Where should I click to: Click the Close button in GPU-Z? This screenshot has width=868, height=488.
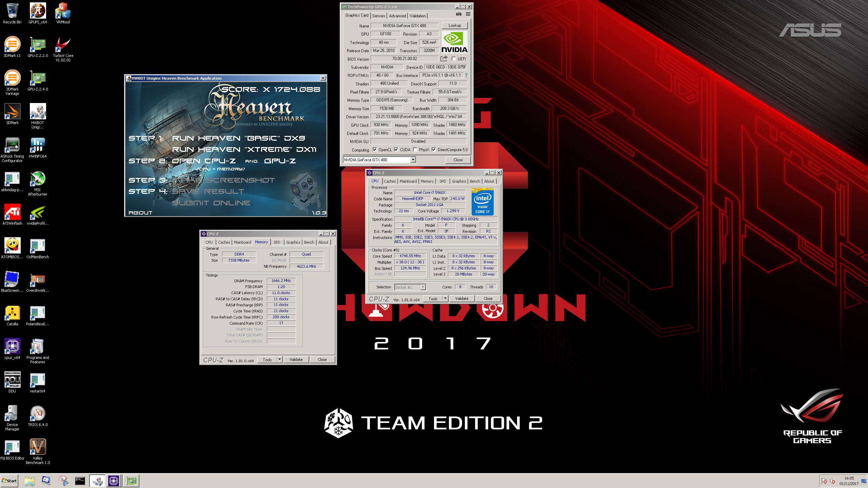[x=458, y=160]
